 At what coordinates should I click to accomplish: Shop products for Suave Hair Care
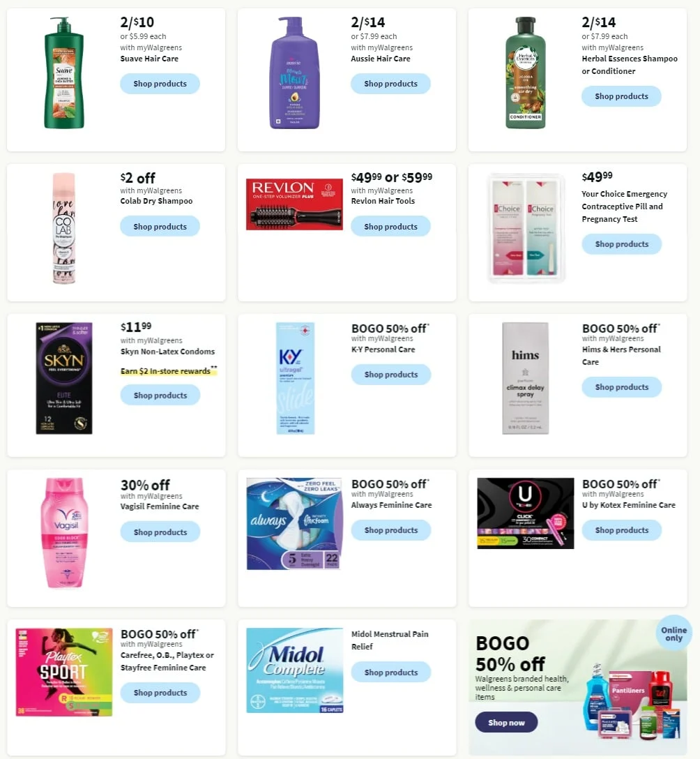click(x=160, y=84)
